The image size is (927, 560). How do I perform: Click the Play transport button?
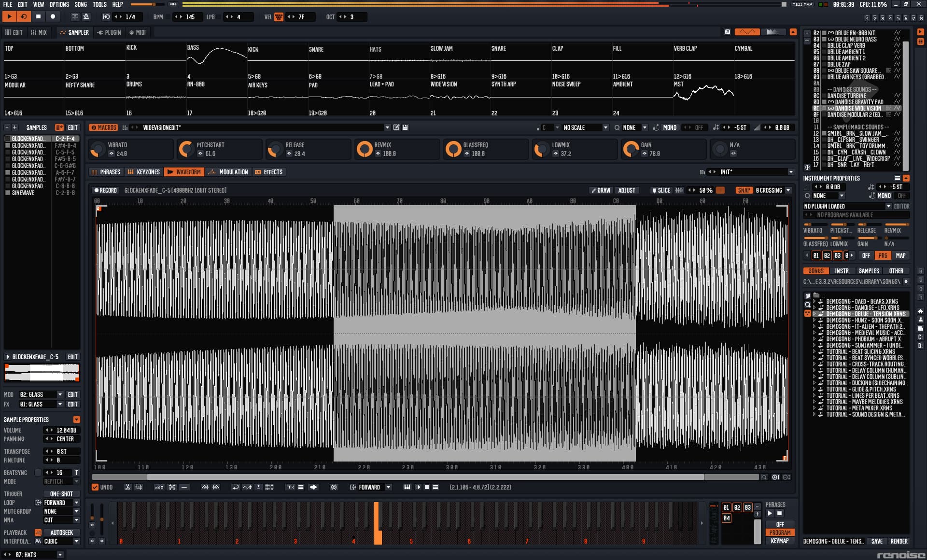pyautogui.click(x=9, y=16)
